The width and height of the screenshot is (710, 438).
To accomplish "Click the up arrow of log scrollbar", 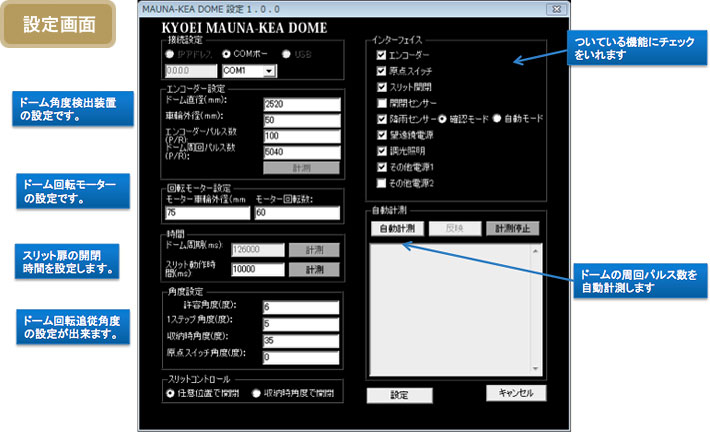I will 535,250.
